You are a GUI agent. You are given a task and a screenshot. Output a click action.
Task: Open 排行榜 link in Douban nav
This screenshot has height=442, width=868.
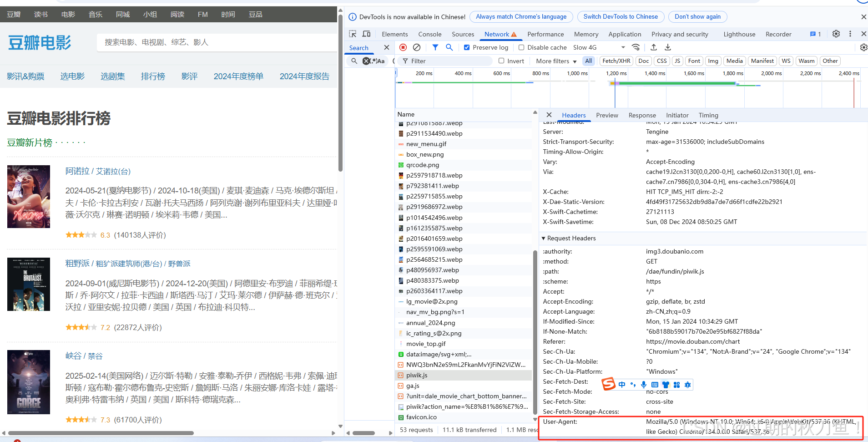153,76
